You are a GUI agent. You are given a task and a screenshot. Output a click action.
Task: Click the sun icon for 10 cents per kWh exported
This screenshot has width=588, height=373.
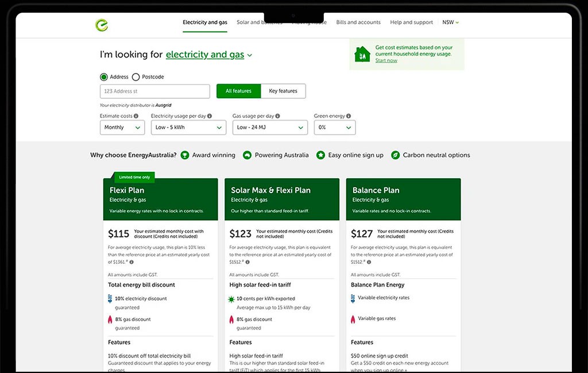pyautogui.click(x=231, y=299)
